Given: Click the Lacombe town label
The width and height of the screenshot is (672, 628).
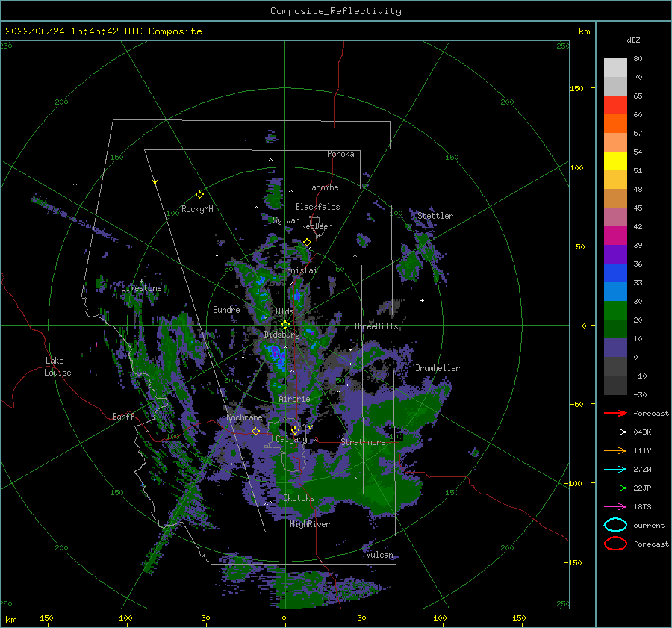Looking at the screenshot, I should (323, 187).
